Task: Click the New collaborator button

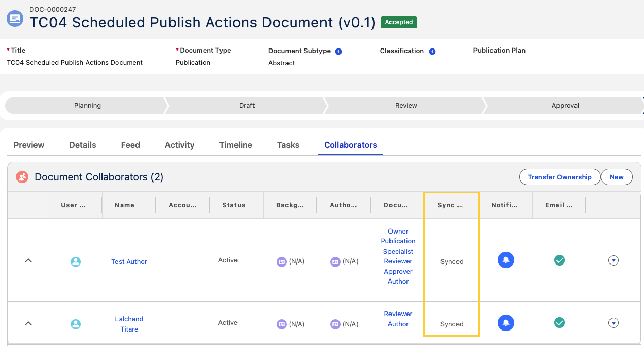Action: coord(617,177)
